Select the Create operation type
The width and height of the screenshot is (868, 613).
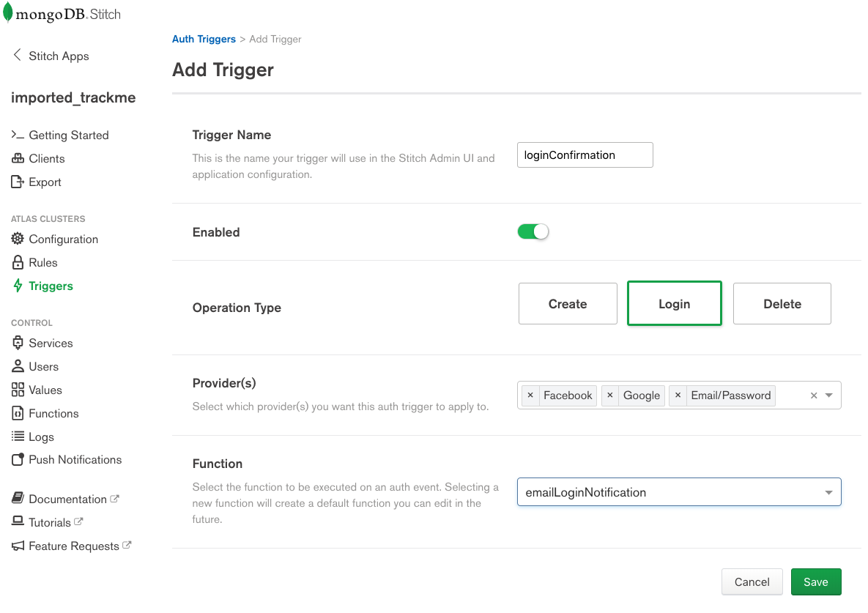[568, 303]
